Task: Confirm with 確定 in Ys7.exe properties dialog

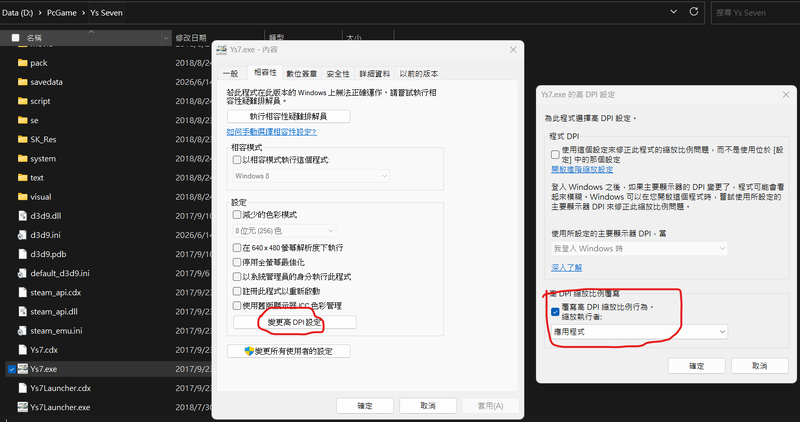Action: pos(365,406)
